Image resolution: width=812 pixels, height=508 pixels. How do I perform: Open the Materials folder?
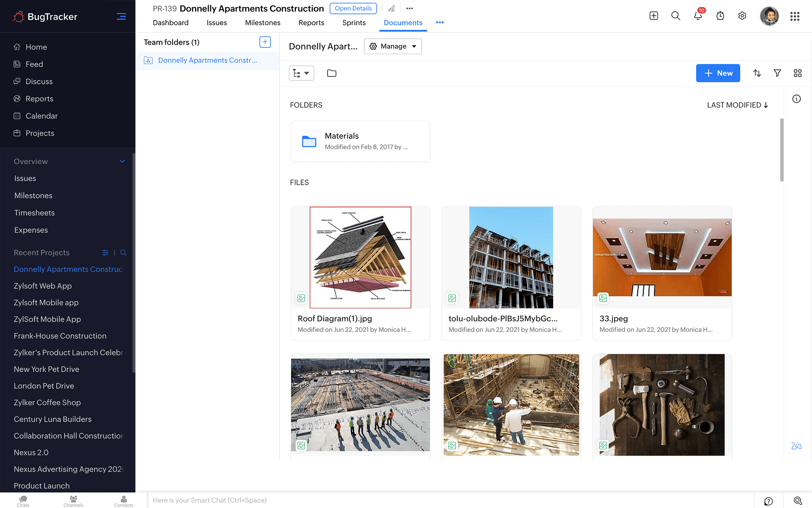pyautogui.click(x=360, y=141)
